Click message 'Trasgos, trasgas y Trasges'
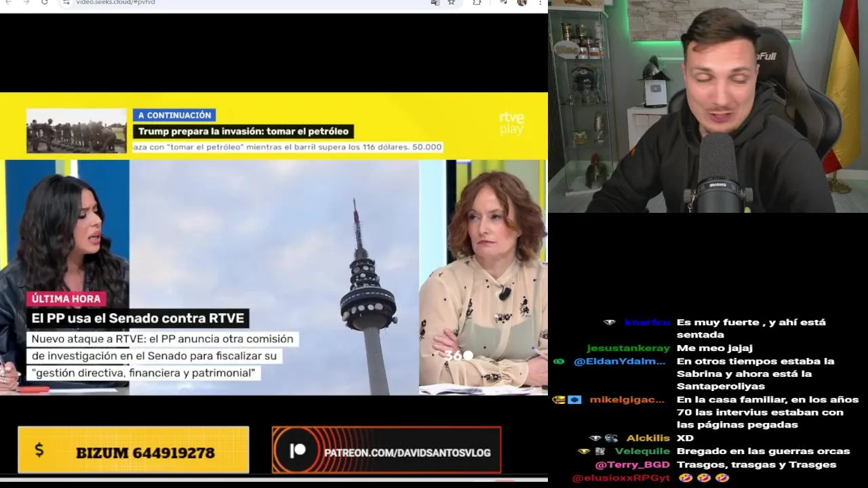The width and height of the screenshot is (868, 488). pyautogui.click(x=756, y=465)
